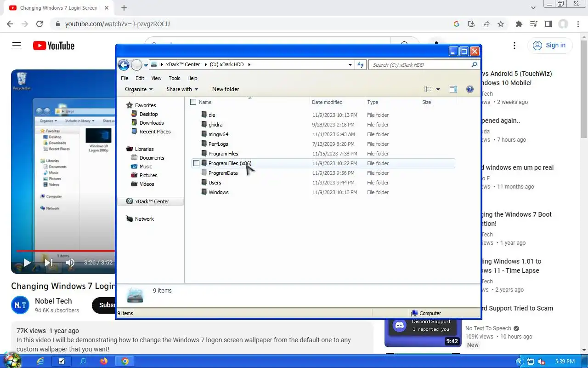Select xDark Center in navigation pane
The height and width of the screenshot is (368, 588).
[151, 201]
